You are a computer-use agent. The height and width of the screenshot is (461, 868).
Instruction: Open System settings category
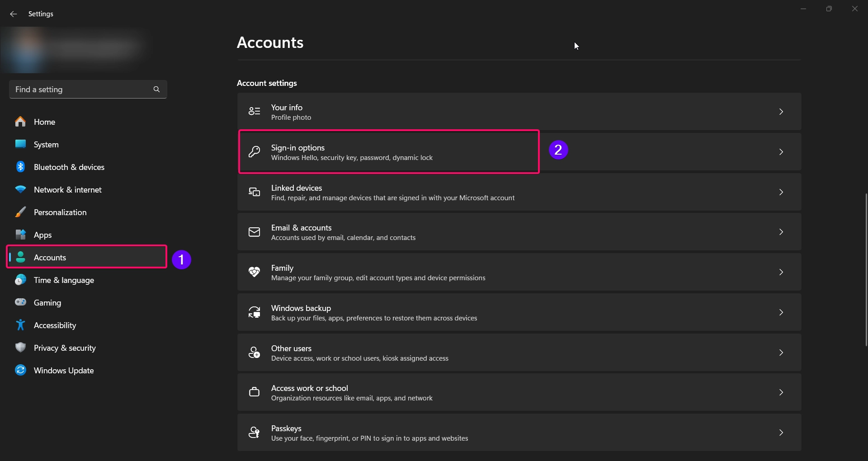pos(88,144)
